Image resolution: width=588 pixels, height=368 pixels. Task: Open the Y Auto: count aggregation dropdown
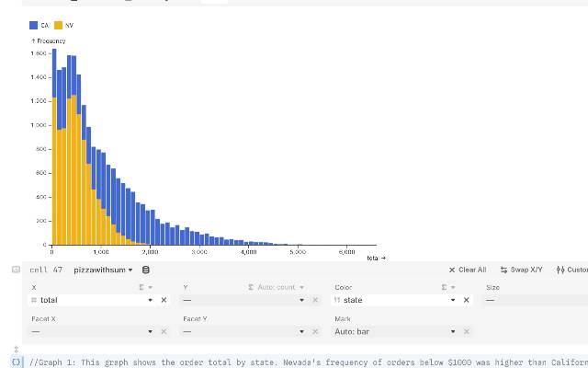click(277, 288)
